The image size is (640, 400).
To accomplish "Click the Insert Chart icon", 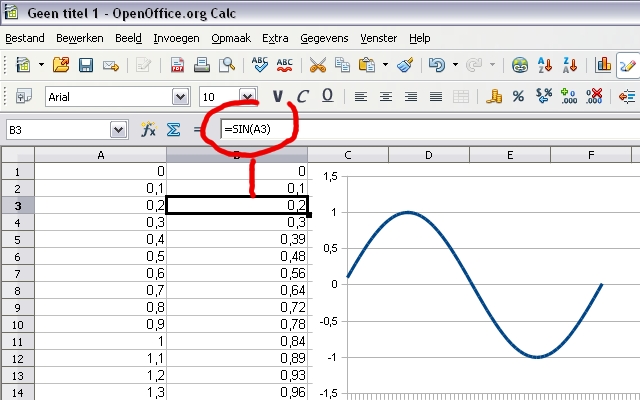I will point(604,66).
